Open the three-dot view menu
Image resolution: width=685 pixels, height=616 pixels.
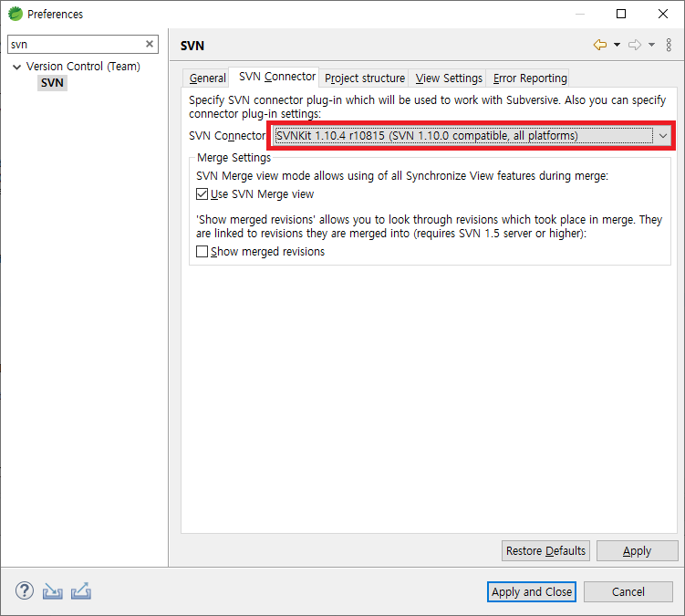[x=669, y=45]
